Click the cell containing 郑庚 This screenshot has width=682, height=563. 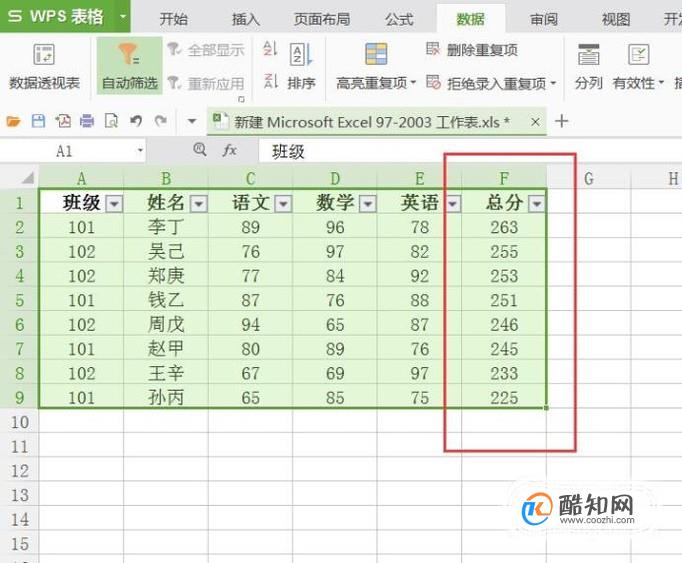coord(166,276)
